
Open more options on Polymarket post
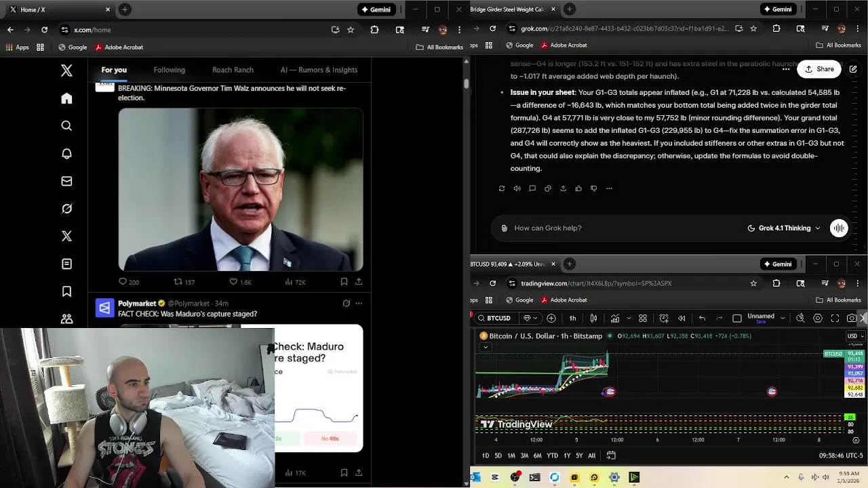click(x=359, y=304)
